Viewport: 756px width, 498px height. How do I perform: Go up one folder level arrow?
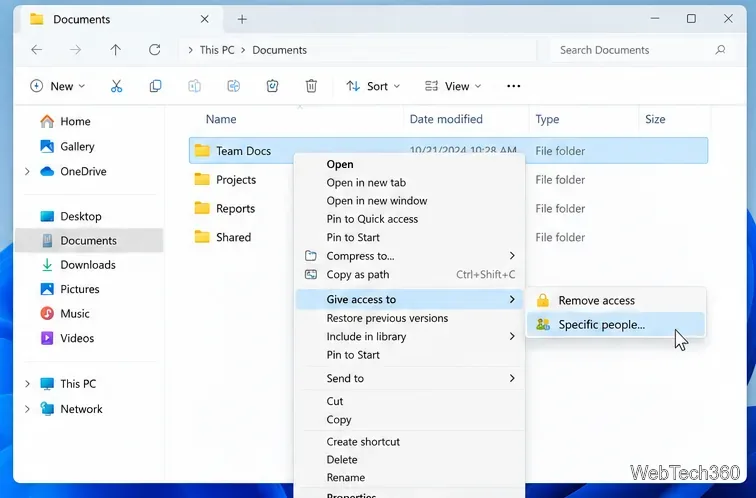(x=115, y=50)
